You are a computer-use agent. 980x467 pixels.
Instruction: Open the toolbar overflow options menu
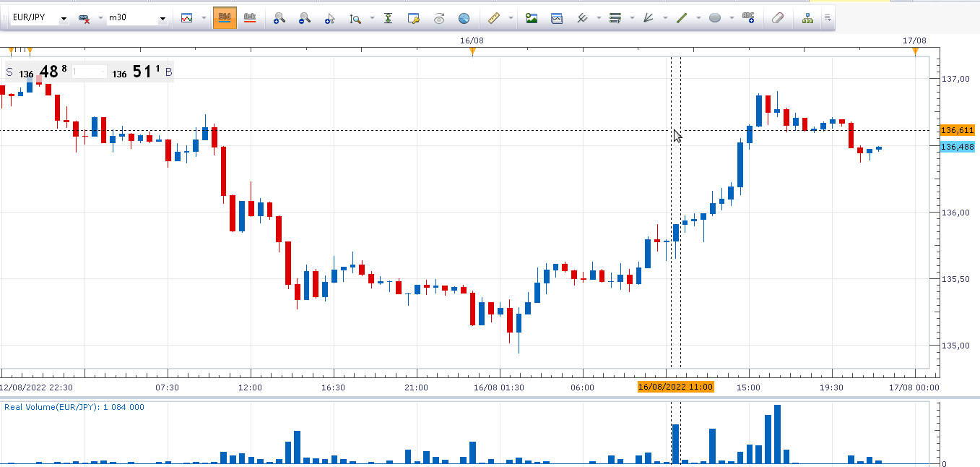pyautogui.click(x=828, y=18)
